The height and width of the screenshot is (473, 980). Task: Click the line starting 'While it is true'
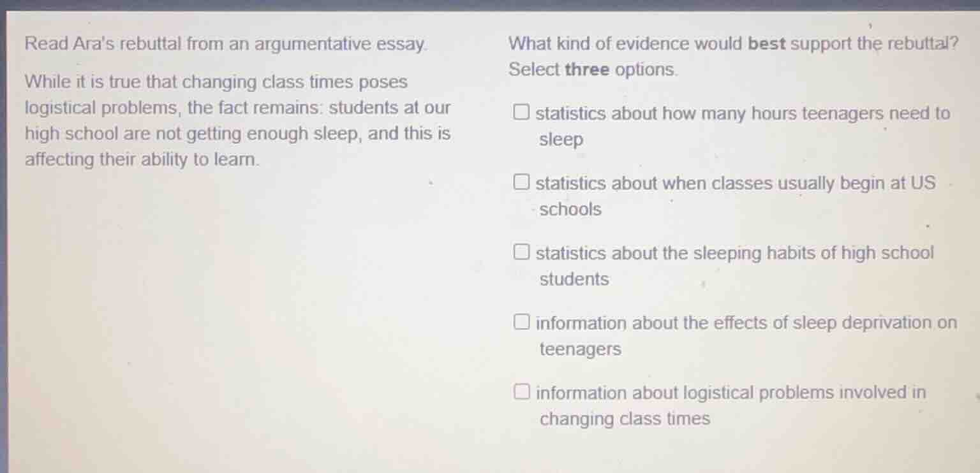216,82
